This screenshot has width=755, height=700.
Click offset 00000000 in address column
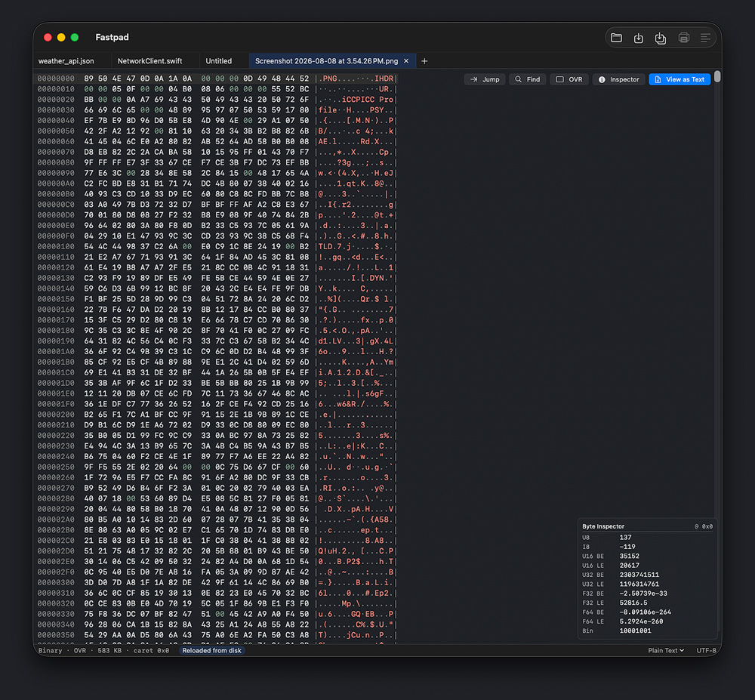coord(56,79)
